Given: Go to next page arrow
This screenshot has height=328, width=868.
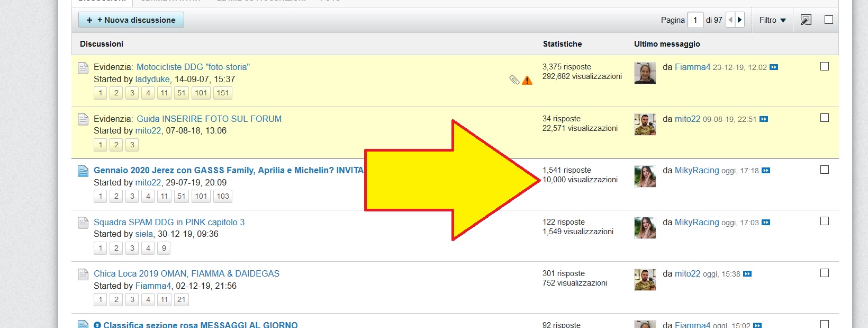Looking at the screenshot, I should click(740, 20).
